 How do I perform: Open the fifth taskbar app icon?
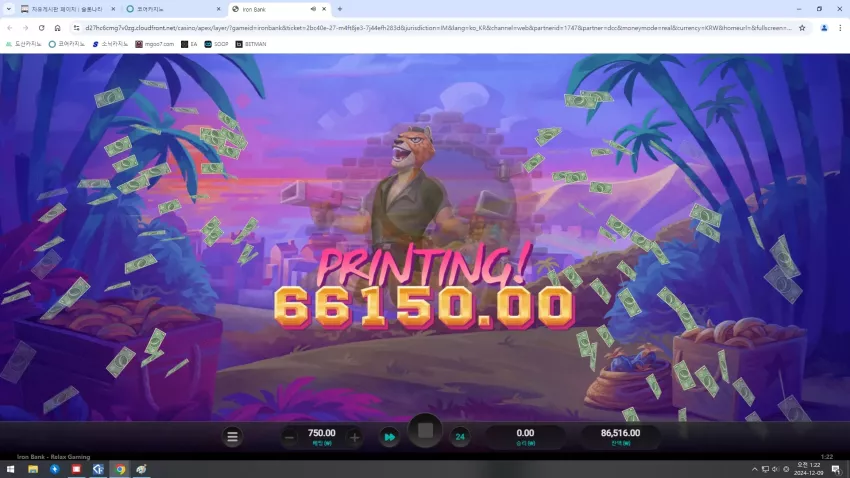tap(98, 469)
